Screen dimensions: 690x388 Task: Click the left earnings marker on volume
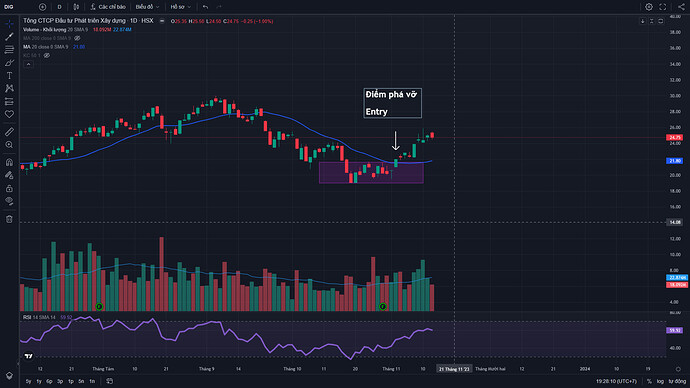click(x=99, y=306)
